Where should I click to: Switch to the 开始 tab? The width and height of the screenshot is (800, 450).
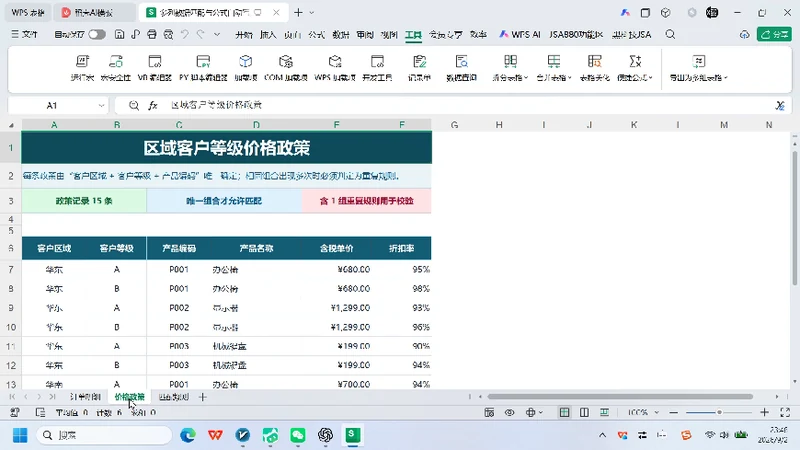[x=244, y=35]
